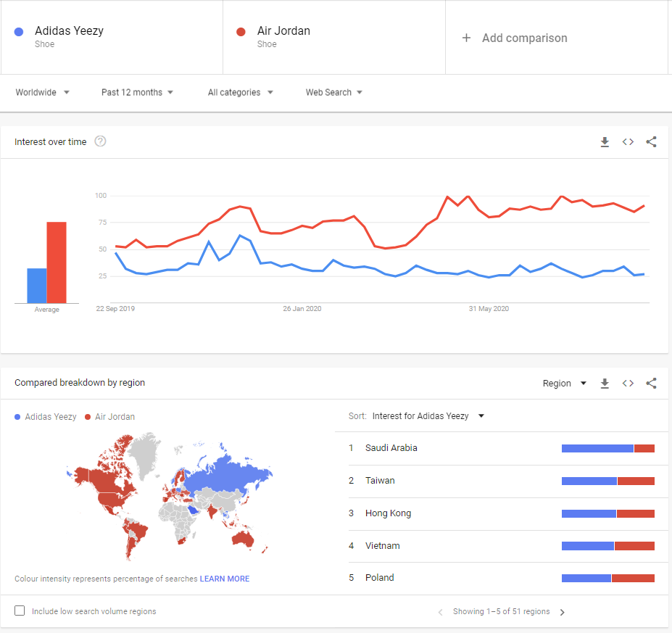
Task: Change sort from Interest for Adidas Yeezy
Action: point(428,415)
